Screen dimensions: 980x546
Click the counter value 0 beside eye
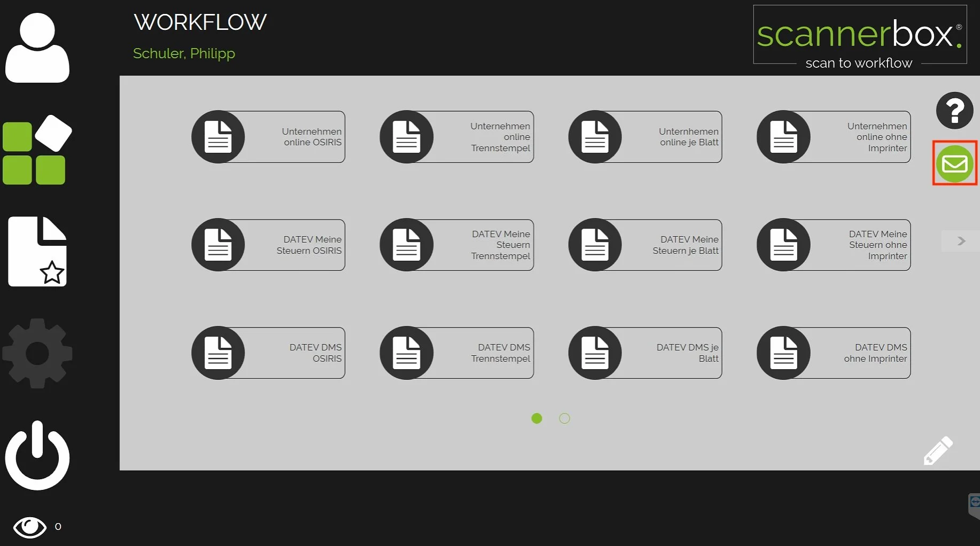(58, 527)
